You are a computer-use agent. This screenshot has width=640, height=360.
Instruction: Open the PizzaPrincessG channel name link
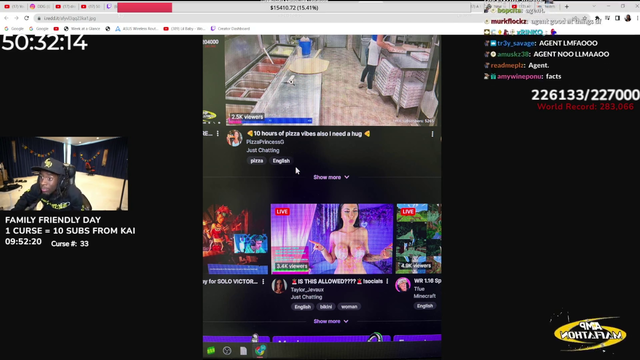click(x=265, y=142)
